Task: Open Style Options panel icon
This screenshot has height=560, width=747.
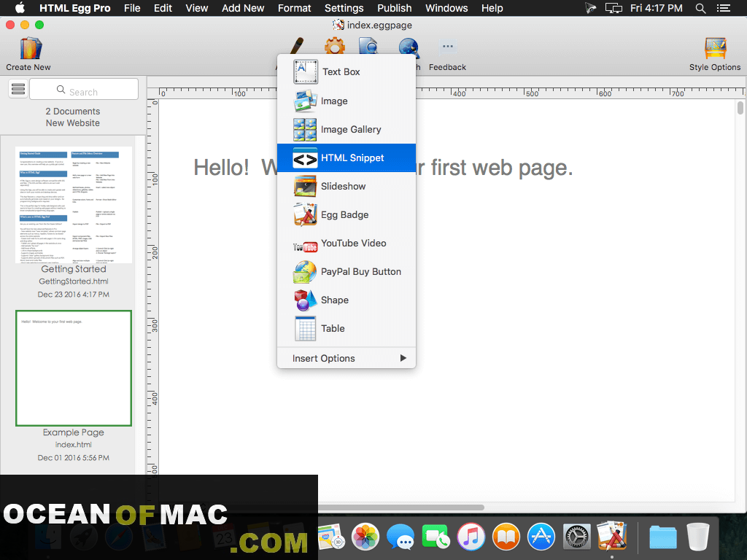Action: (x=715, y=49)
